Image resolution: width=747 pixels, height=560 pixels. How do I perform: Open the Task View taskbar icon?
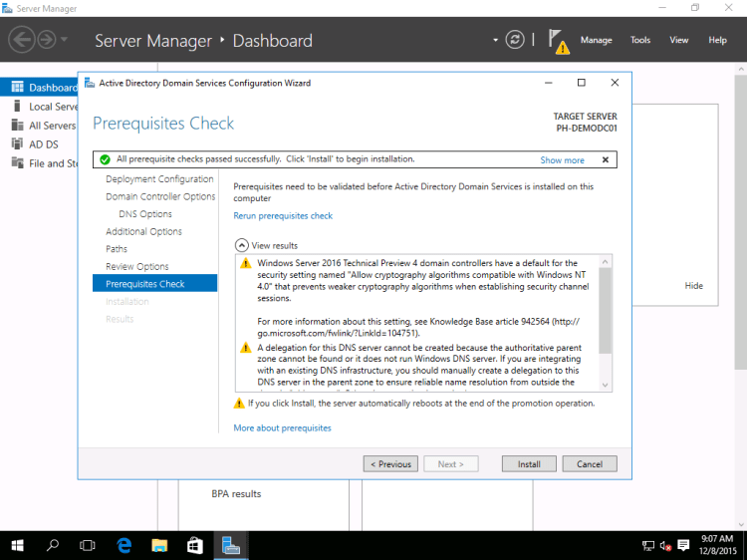88,545
